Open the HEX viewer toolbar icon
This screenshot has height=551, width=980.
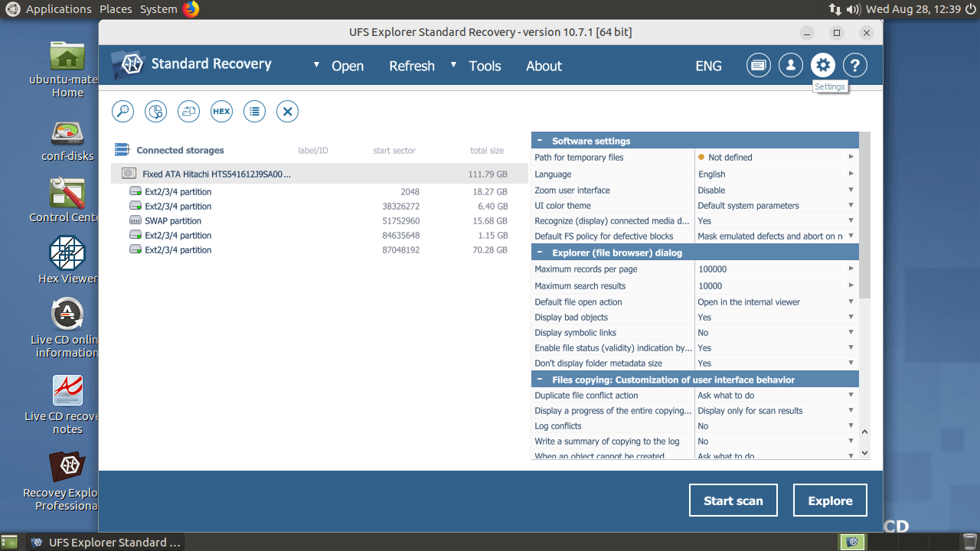[221, 111]
